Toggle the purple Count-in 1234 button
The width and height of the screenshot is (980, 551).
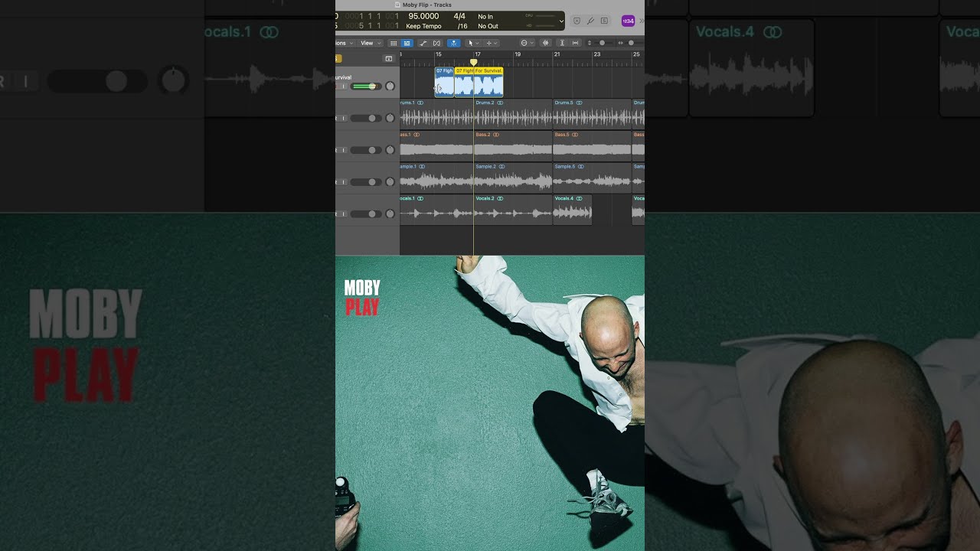(628, 21)
